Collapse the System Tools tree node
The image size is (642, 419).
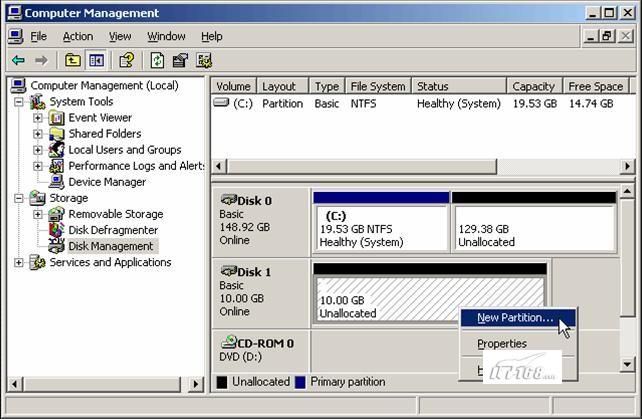pyautogui.click(x=19, y=102)
